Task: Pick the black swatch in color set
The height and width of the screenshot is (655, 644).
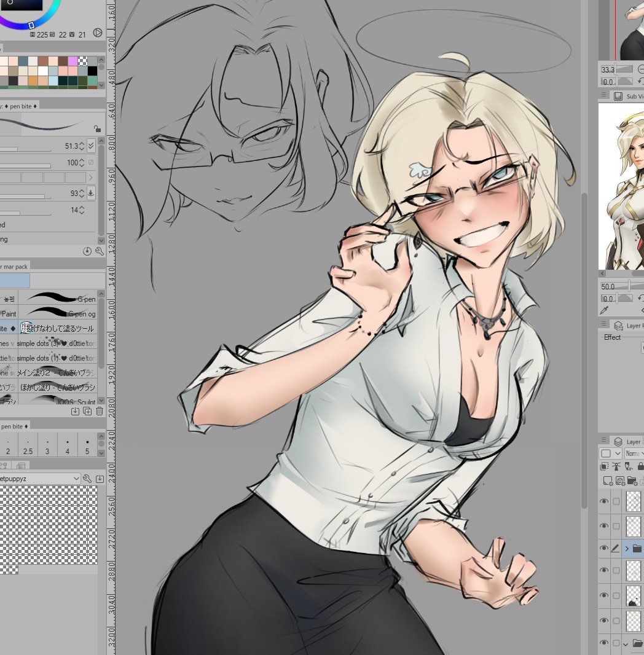Action: point(92,71)
